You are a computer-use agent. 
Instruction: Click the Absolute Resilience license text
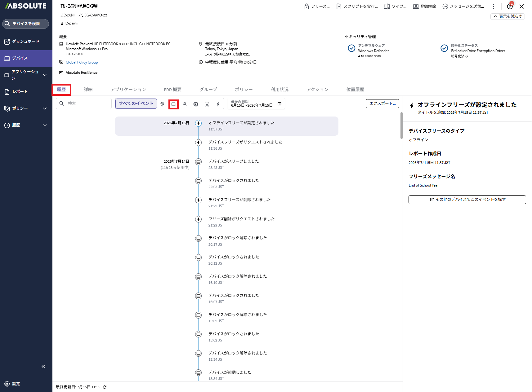(82, 73)
